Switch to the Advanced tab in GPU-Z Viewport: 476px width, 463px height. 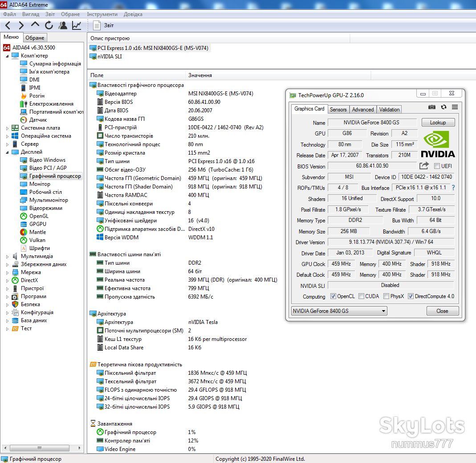(x=363, y=109)
